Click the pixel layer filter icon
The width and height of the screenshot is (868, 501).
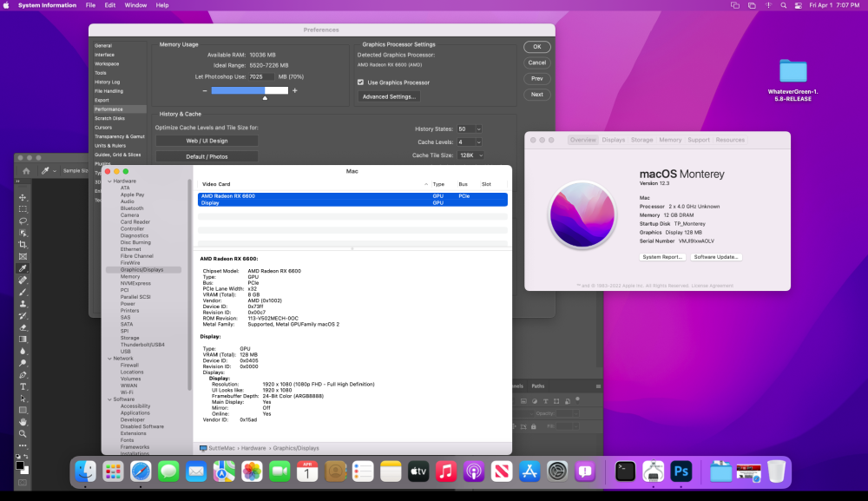pyautogui.click(x=523, y=401)
